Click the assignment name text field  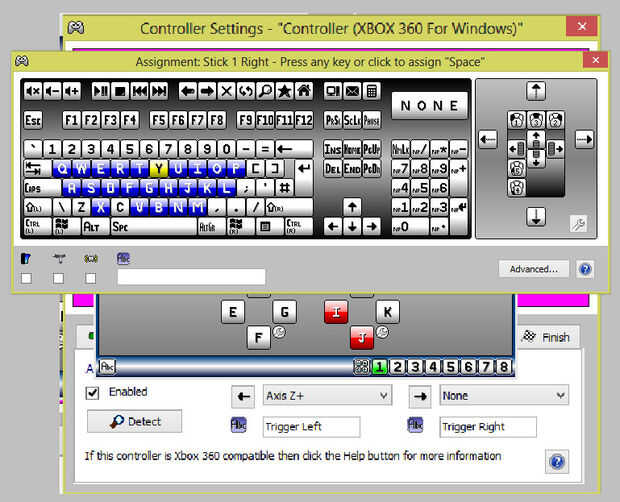click(x=191, y=277)
